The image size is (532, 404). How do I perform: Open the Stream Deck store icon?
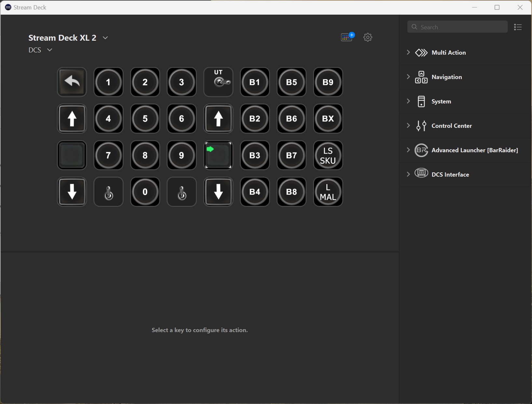(x=348, y=37)
